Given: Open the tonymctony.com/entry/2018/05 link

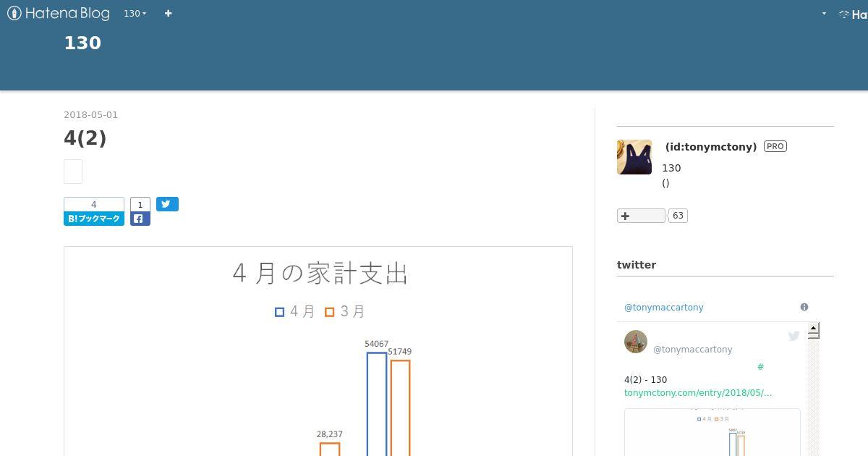Looking at the screenshot, I should tap(698, 393).
